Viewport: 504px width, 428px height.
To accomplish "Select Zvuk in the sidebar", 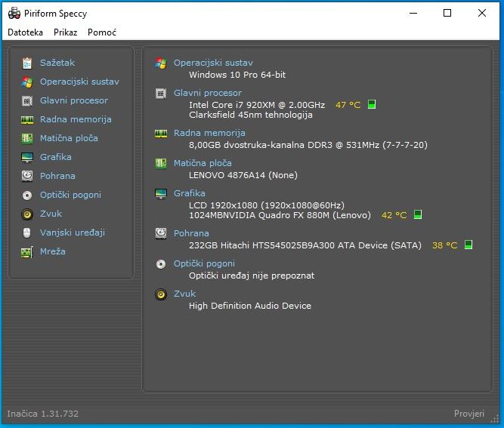I will point(51,214).
